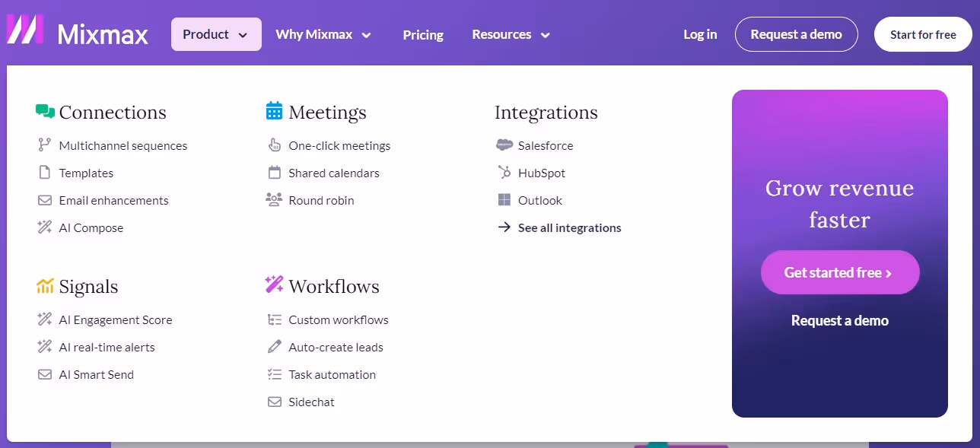Screen dimensions: 980x448
Task: Click the AI Smart Send entry
Action: (x=97, y=374)
